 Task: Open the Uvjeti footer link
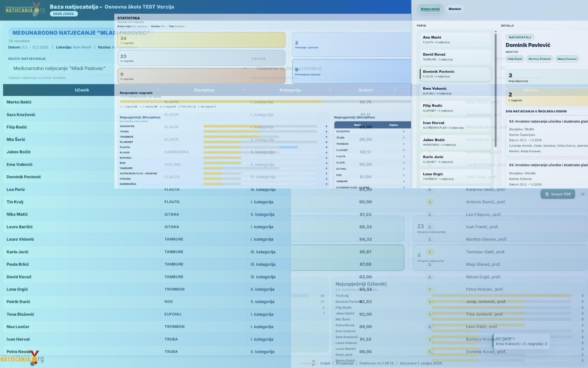point(325,363)
